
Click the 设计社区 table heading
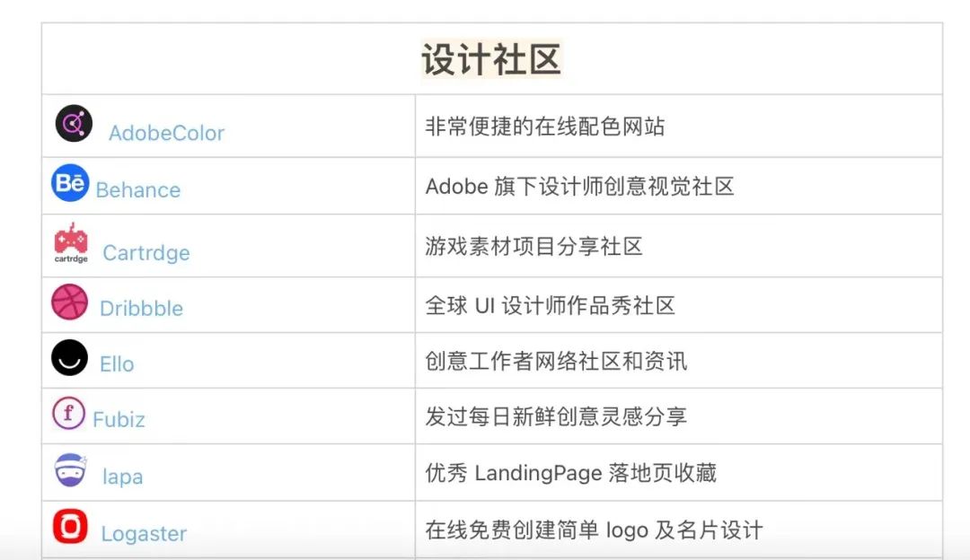pyautogui.click(x=492, y=59)
